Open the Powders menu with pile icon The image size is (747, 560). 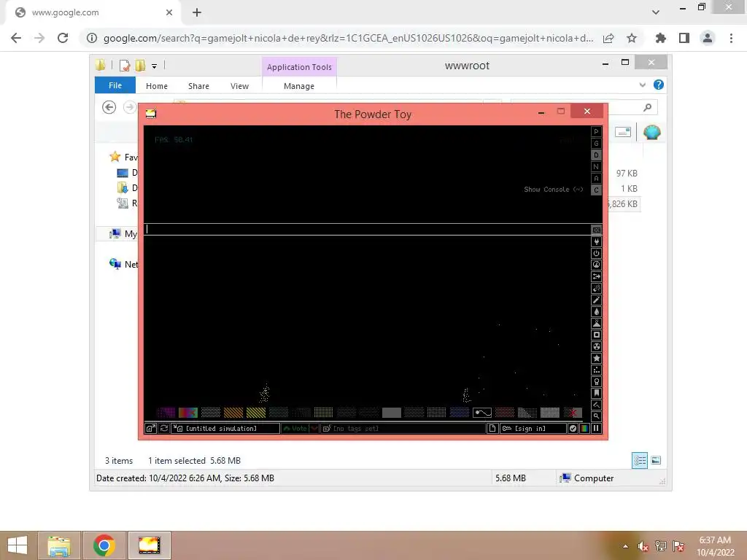596,323
